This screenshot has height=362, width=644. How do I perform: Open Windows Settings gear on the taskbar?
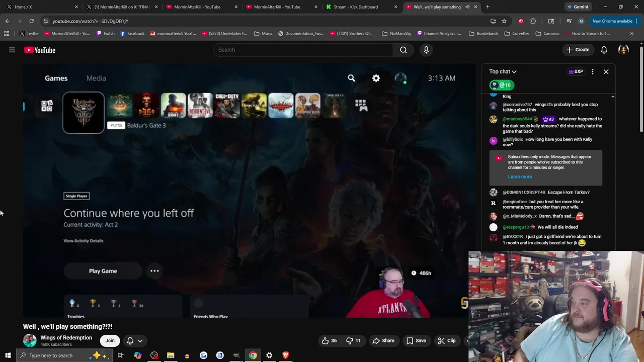(269, 355)
